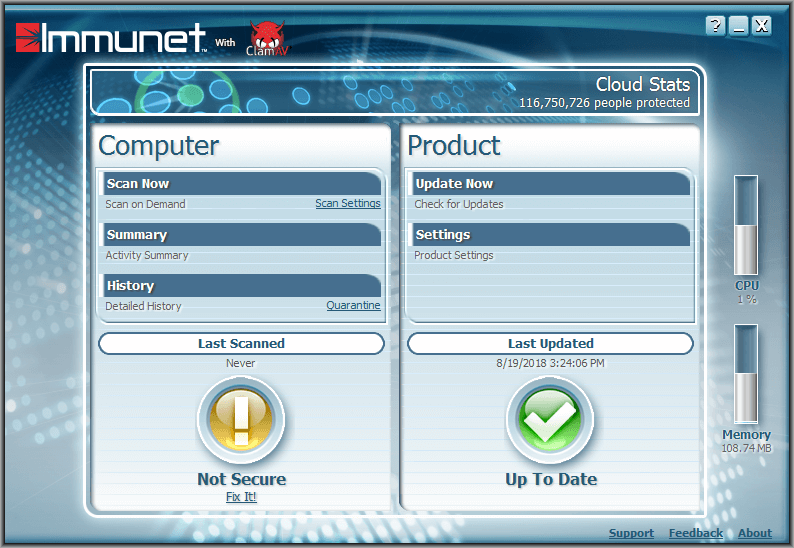Click the ClamAV mascot logo
794x548 pixels.
coord(264,39)
